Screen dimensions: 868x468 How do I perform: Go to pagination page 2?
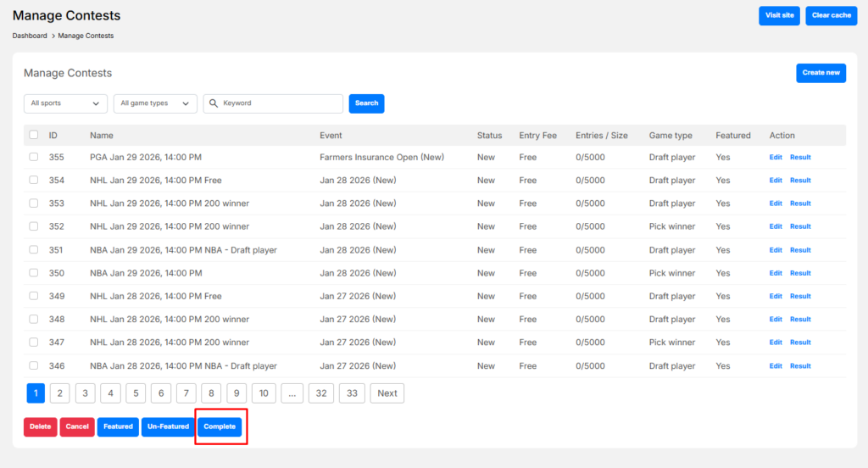59,393
